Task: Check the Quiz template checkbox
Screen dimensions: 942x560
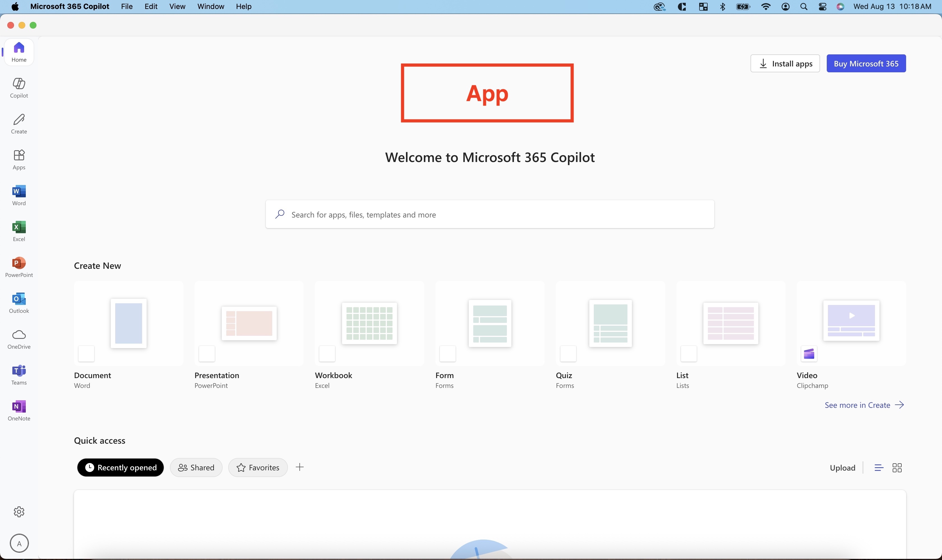Action: 568,354
